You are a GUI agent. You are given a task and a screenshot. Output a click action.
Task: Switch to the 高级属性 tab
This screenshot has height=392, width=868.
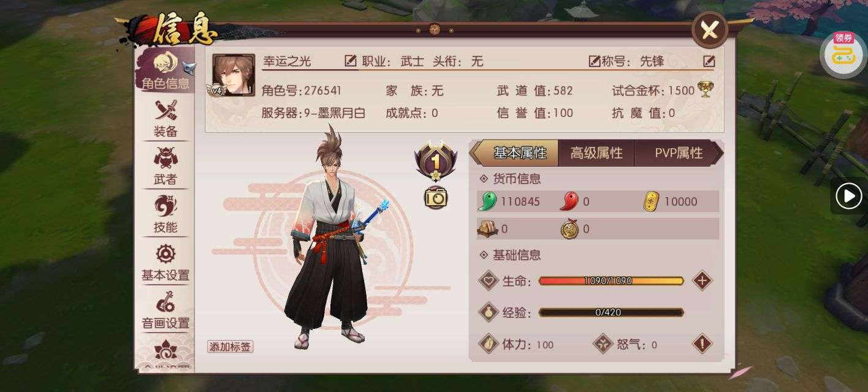coord(596,153)
